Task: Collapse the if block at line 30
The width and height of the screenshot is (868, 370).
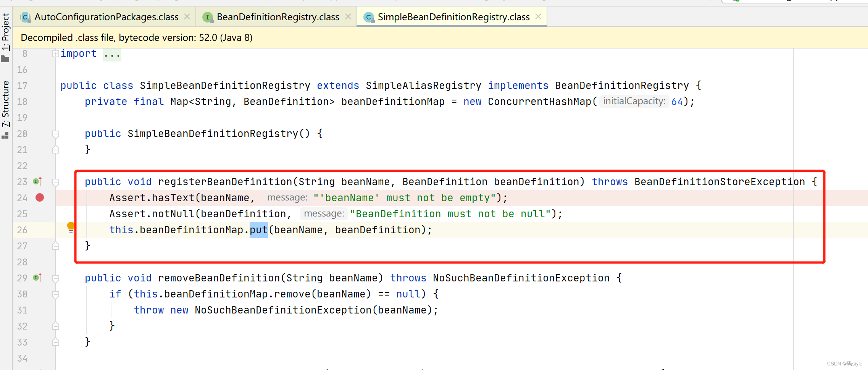Action: coord(56,294)
